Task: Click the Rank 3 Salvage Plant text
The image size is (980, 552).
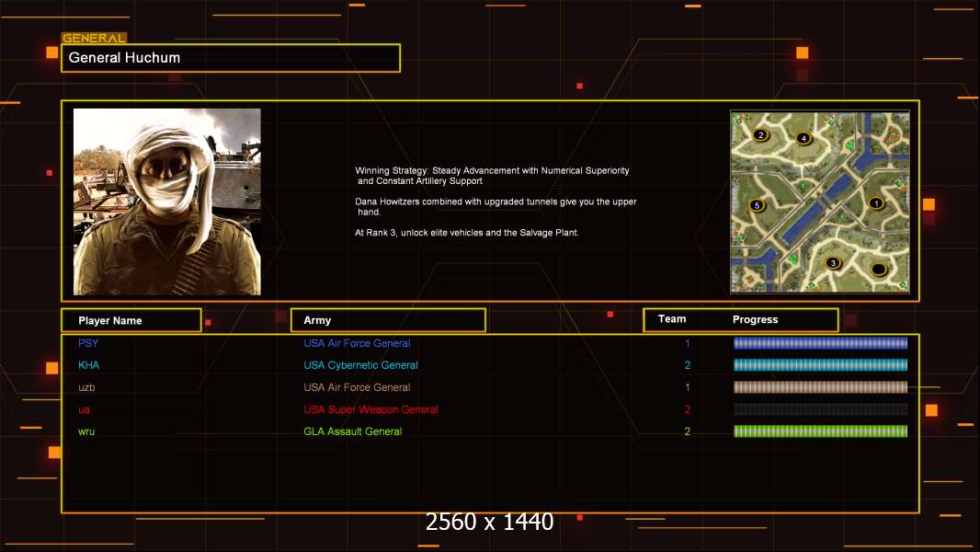Action: 467,233
